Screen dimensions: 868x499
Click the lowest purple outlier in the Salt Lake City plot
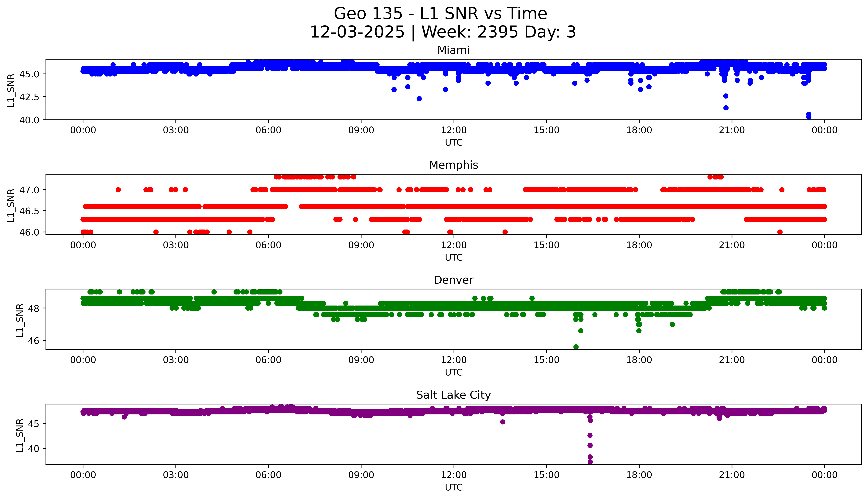pyautogui.click(x=590, y=462)
